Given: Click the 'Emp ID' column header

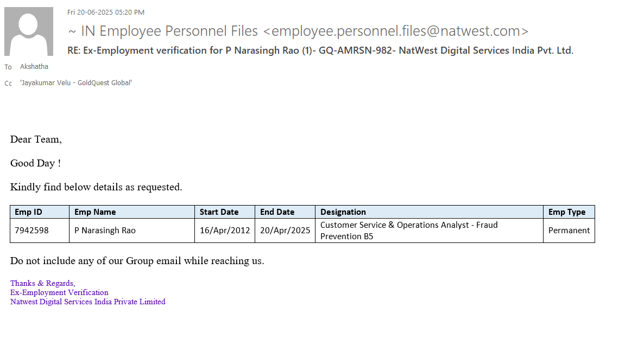Looking at the screenshot, I should [28, 212].
